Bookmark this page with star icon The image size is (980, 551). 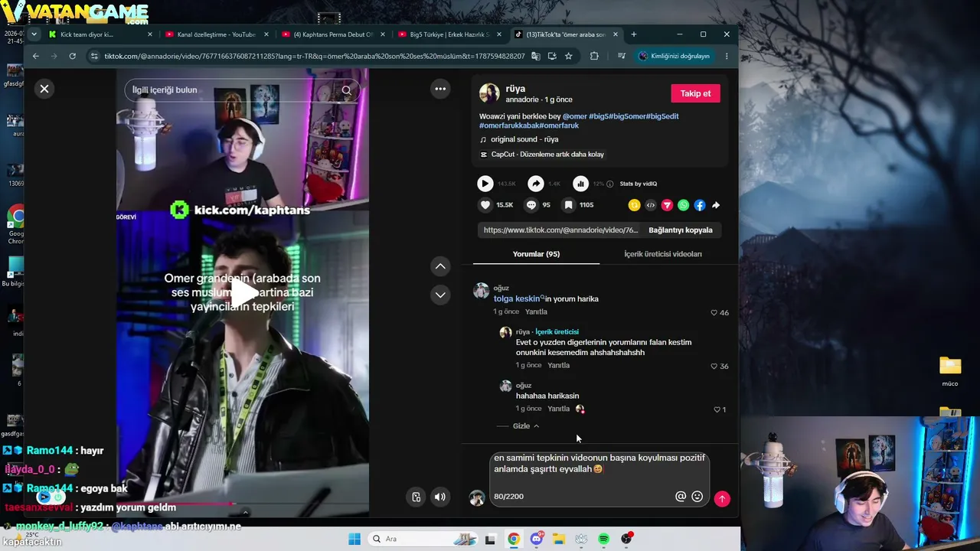568,56
